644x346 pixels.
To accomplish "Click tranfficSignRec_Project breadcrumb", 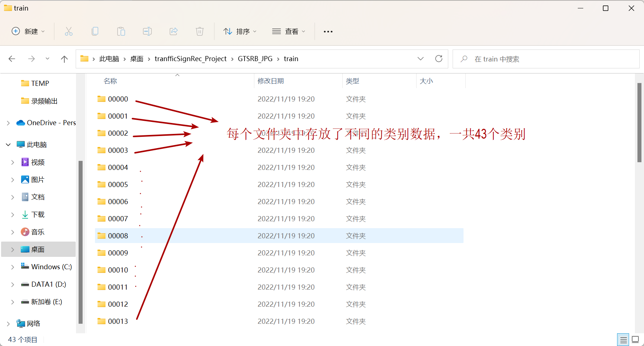I will pos(191,59).
